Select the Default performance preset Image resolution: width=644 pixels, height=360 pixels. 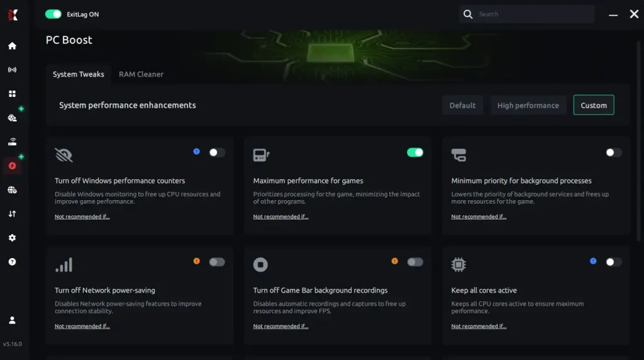point(462,105)
